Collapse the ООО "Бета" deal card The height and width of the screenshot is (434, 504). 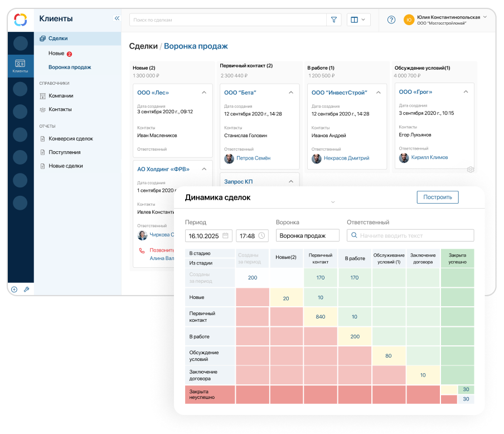click(291, 93)
